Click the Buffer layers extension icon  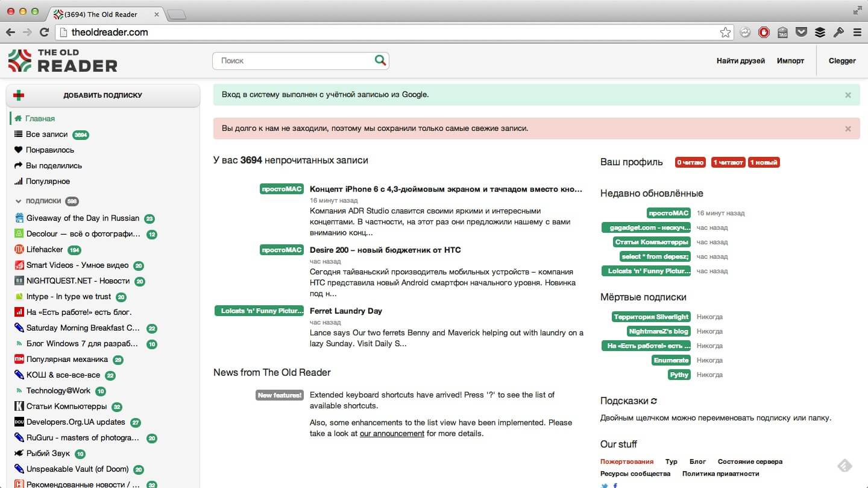[820, 33]
